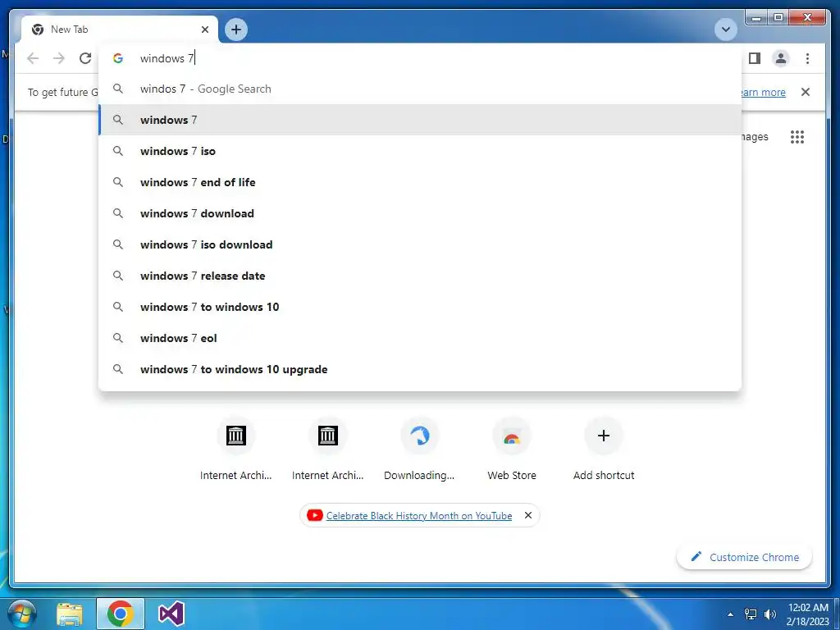This screenshot has width=840, height=630.
Task: Reload the page with the refresh icon
Action: point(85,58)
